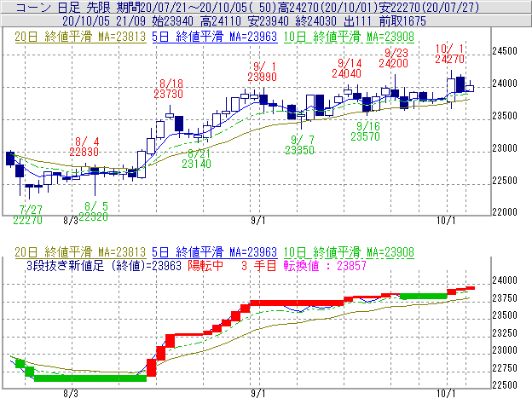Click the upper chart 20日 終値平滑 MA=23813 legend
This screenshot has height=404, width=532.
[80, 37]
